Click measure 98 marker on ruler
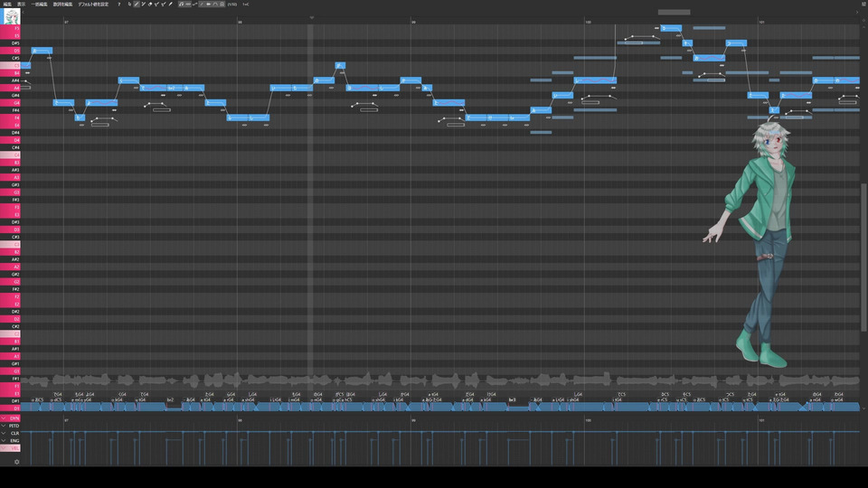The image size is (868, 488). (x=240, y=22)
